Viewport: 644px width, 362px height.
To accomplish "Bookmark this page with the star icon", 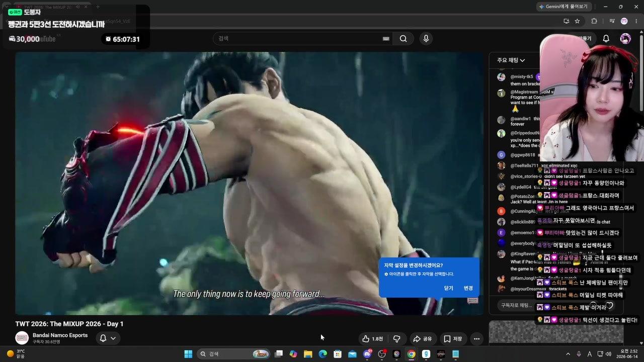I will pos(577,21).
